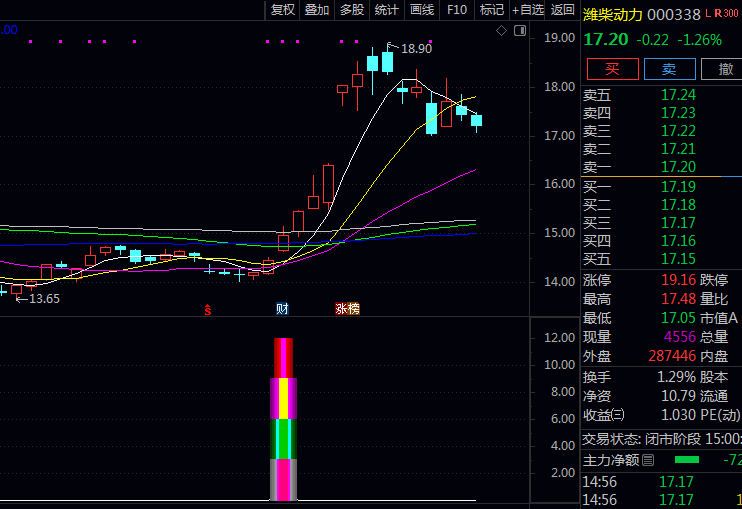Open the 叠加 overlay menu
The height and width of the screenshot is (509, 742).
[x=317, y=10]
